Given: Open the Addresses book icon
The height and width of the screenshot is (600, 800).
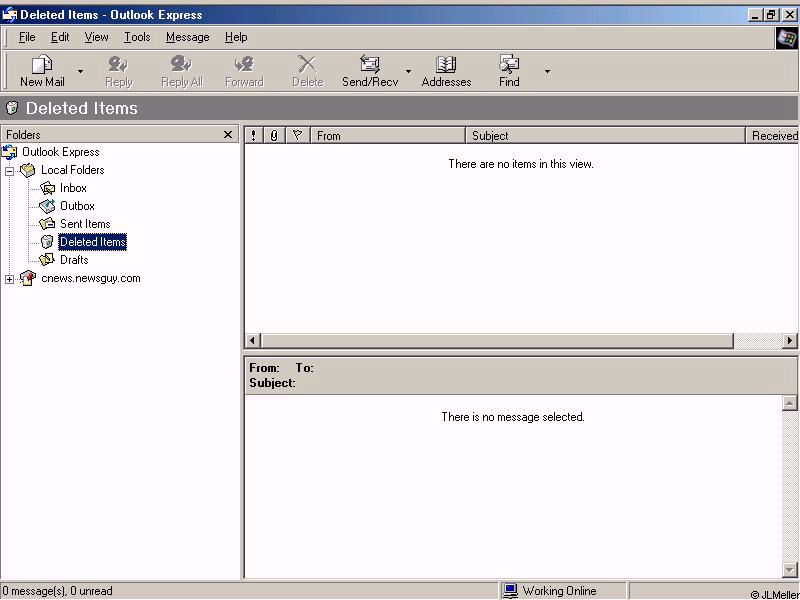Looking at the screenshot, I should [446, 65].
